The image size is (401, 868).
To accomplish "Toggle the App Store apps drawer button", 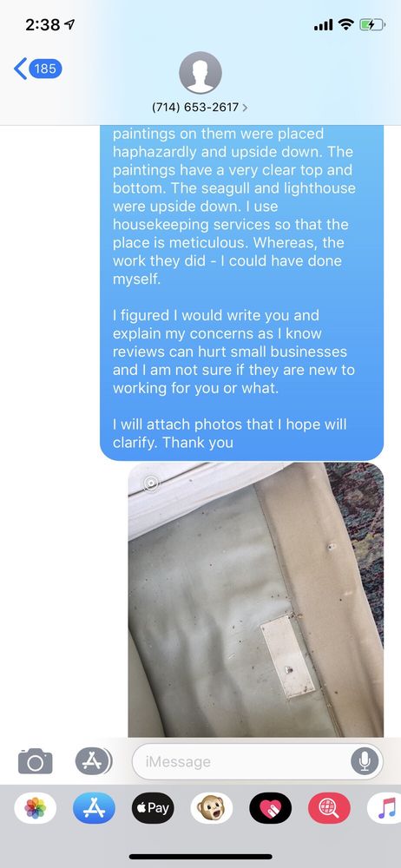I will [x=94, y=761].
